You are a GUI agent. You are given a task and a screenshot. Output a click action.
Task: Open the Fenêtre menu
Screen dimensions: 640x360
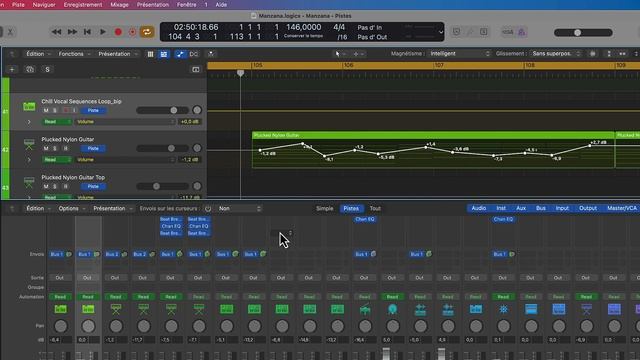186,5
